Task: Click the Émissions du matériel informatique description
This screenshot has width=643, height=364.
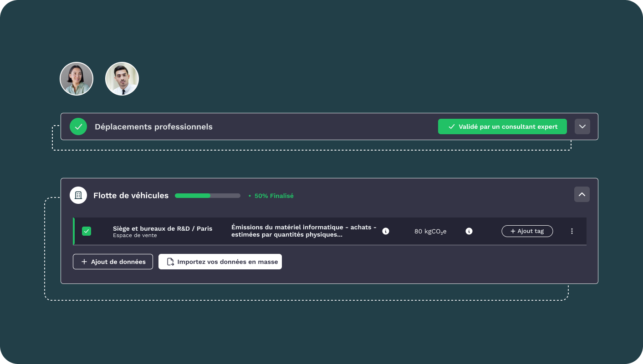Action: [304, 231]
